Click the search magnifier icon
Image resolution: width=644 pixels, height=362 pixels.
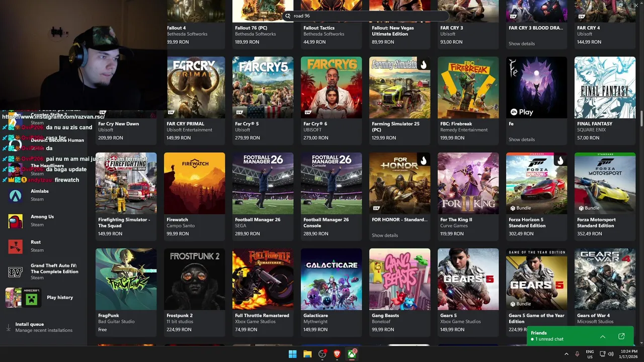288,16
